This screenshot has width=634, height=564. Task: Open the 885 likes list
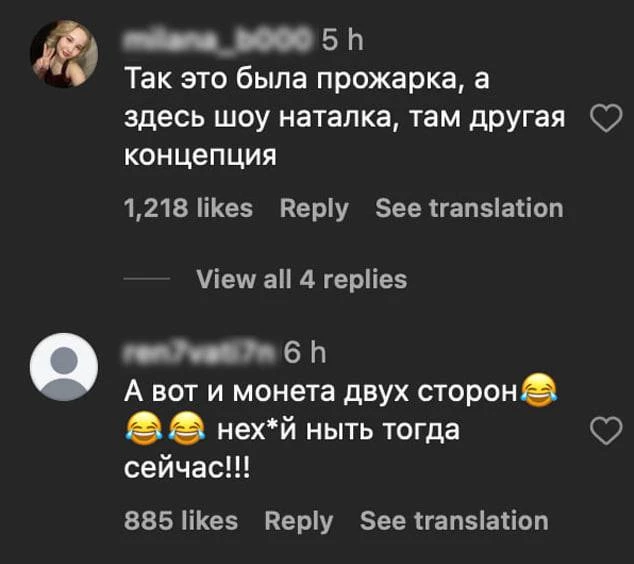pyautogui.click(x=181, y=520)
